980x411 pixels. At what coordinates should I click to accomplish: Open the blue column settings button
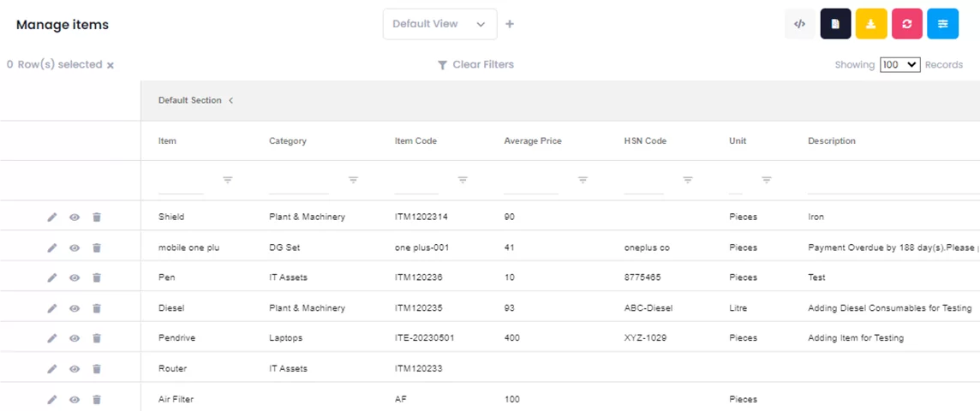(x=942, y=24)
